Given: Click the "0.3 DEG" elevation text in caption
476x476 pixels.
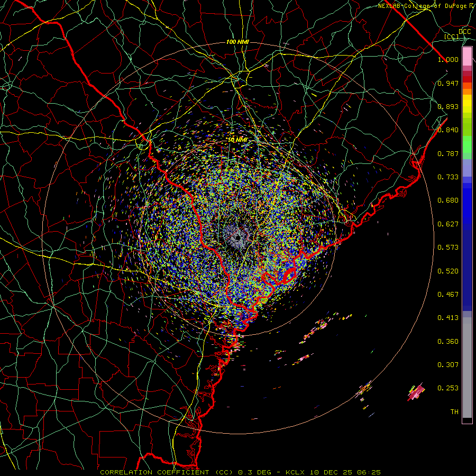Looking at the screenshot, I should click(254, 472).
